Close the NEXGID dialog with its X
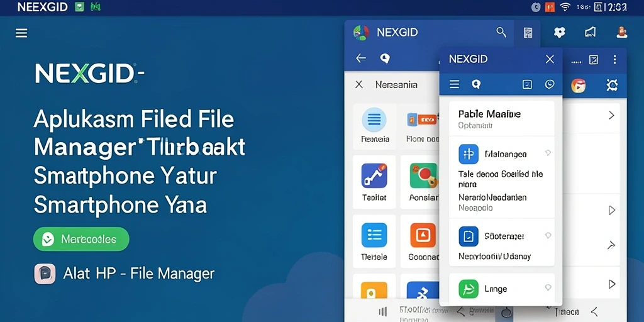644x322 pixels. tap(550, 59)
